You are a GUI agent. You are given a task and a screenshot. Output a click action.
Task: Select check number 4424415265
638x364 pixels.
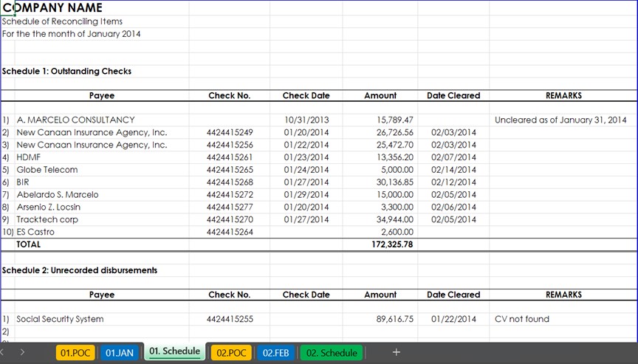230,170
